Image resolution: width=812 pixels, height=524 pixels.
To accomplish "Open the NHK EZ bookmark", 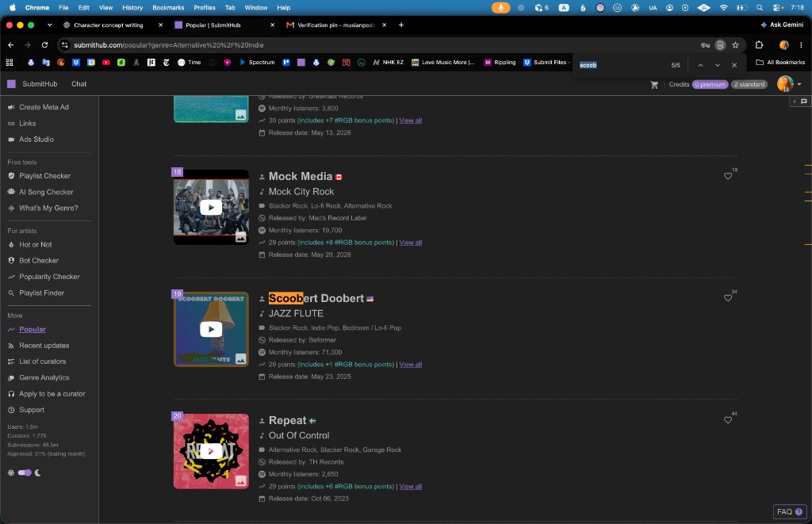I will [388, 62].
